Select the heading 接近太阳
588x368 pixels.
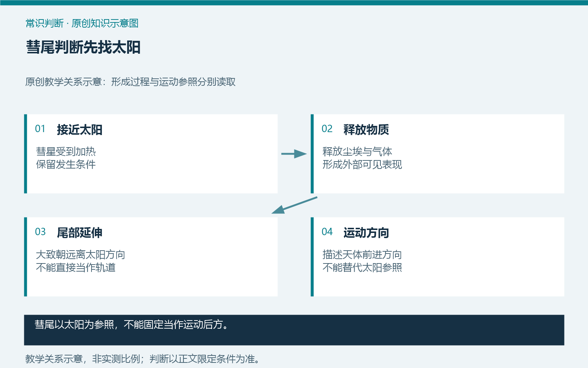[x=80, y=130]
